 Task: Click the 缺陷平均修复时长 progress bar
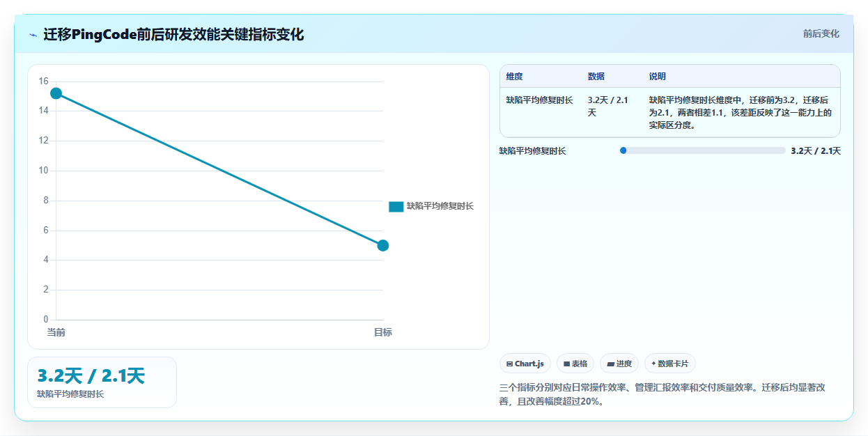click(x=702, y=150)
